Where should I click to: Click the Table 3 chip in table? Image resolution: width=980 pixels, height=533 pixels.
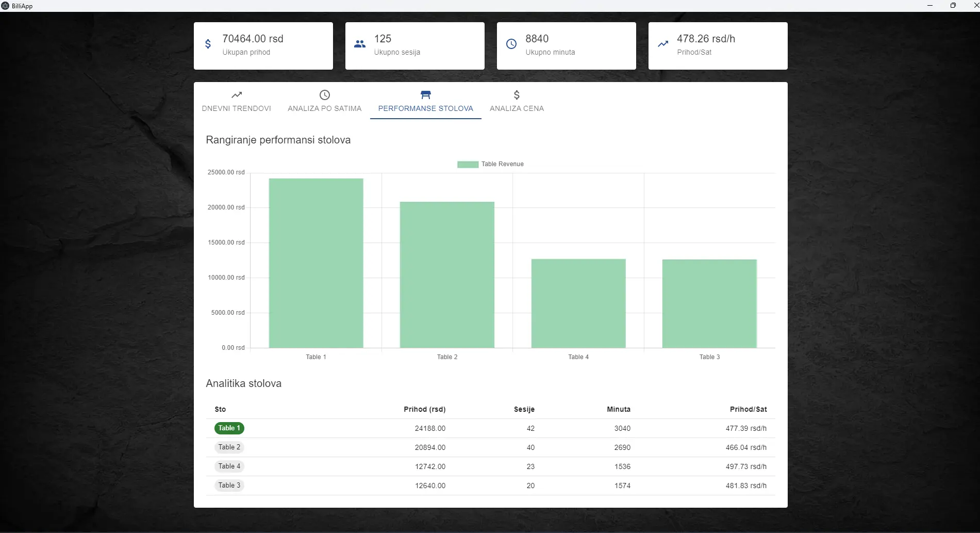[229, 486]
